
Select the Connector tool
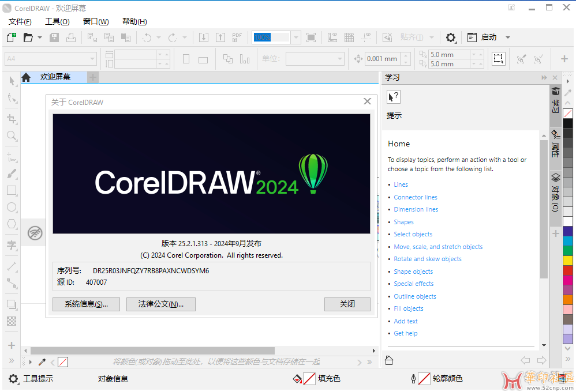12,283
